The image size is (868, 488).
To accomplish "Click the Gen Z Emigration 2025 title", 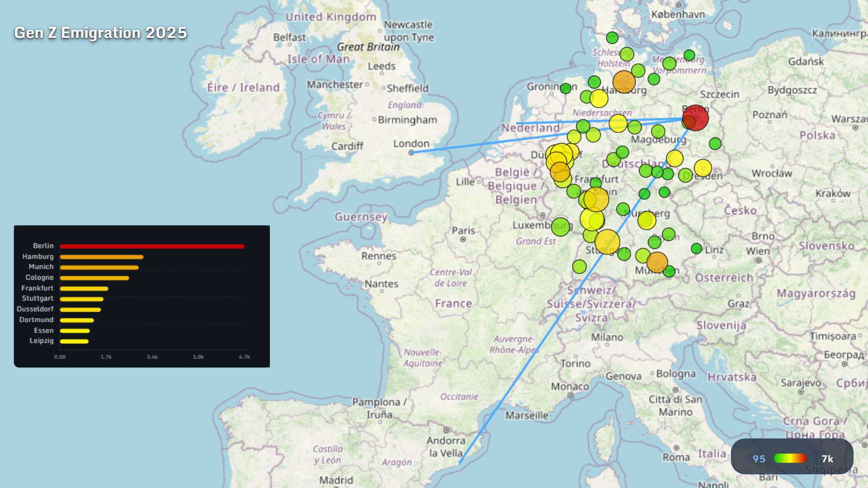I will coord(100,33).
